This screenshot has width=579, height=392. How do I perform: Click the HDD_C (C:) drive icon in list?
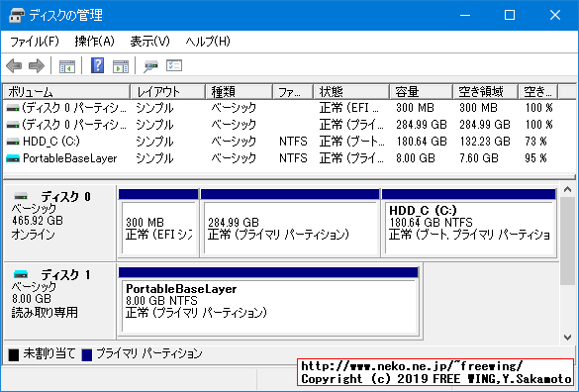point(13,142)
